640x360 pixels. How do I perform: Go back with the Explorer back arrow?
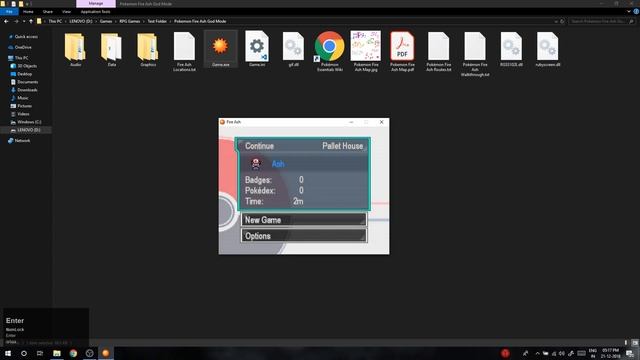6,21
